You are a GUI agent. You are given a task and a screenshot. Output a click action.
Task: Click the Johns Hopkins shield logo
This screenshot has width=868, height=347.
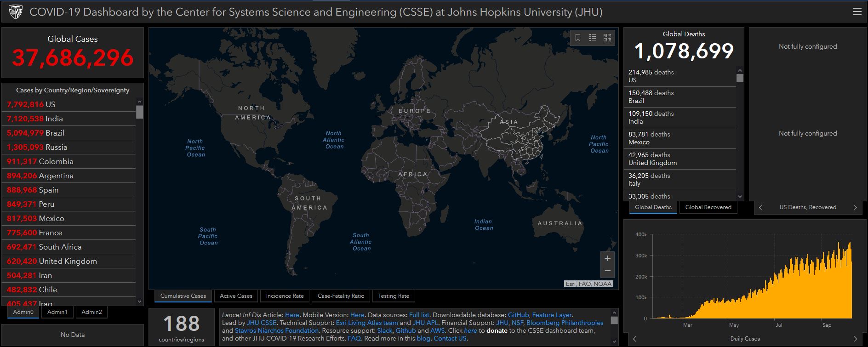pos(16,12)
